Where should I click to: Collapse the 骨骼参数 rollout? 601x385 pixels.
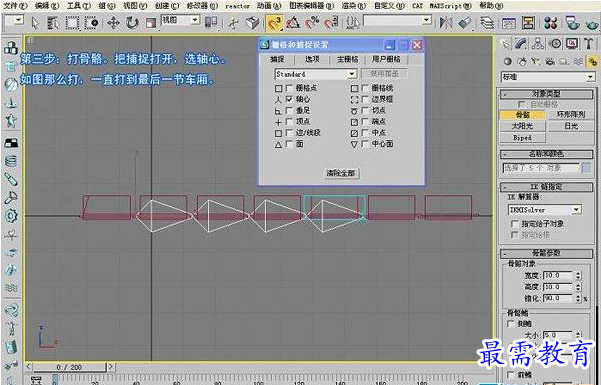[546, 253]
